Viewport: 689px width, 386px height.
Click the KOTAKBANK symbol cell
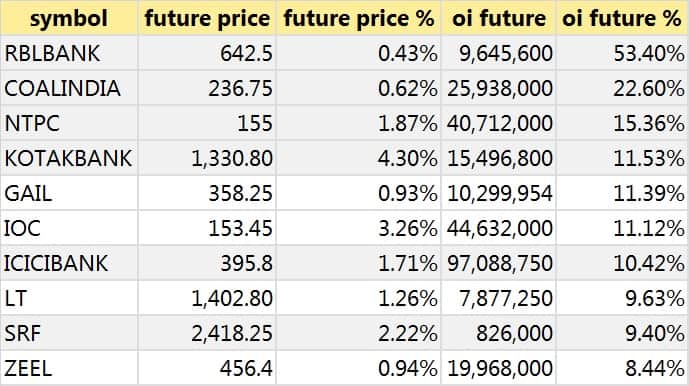(69, 158)
